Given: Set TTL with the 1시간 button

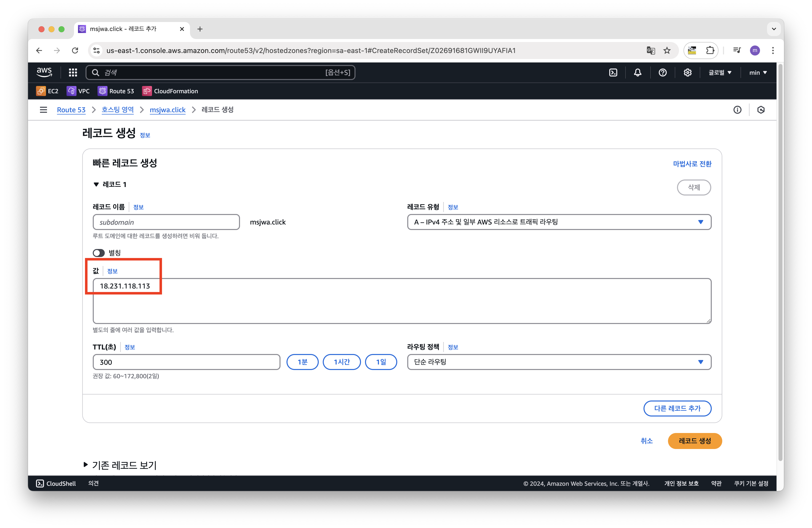Looking at the screenshot, I should click(341, 362).
